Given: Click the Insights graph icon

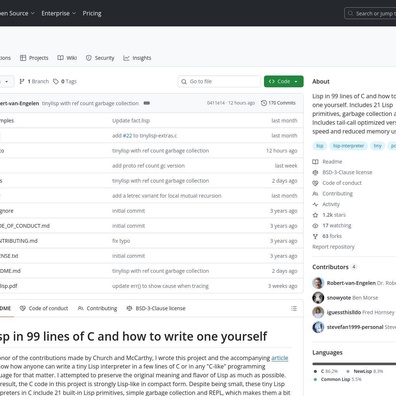Looking at the screenshot, I should [x=126, y=58].
